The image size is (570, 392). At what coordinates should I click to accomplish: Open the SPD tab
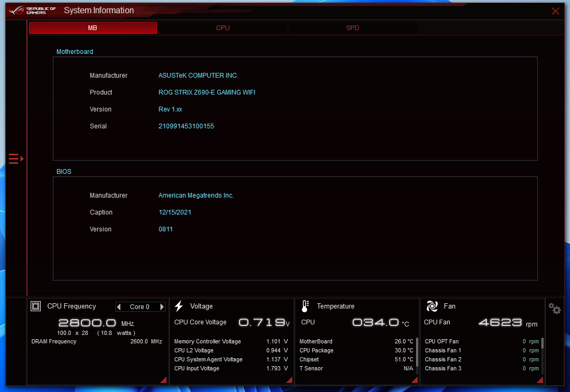[x=352, y=28]
